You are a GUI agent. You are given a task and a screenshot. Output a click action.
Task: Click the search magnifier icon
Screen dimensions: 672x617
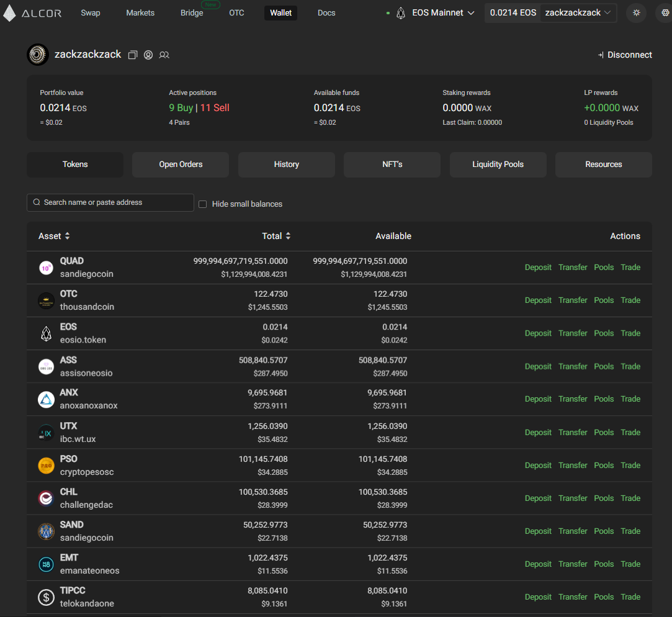(37, 202)
